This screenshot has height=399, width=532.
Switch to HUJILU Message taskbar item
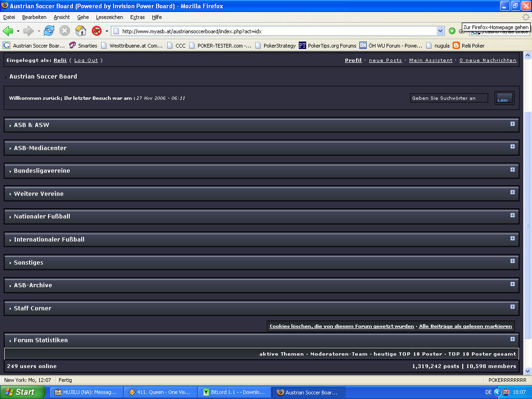point(86,392)
